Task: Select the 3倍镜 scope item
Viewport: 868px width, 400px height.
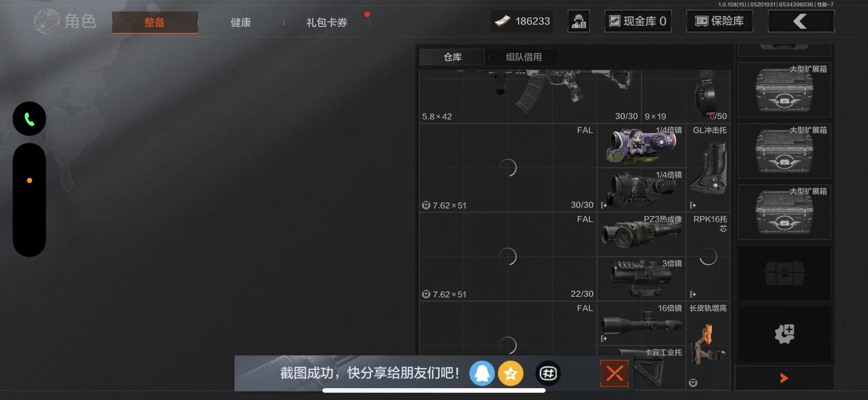Action: pos(642,278)
